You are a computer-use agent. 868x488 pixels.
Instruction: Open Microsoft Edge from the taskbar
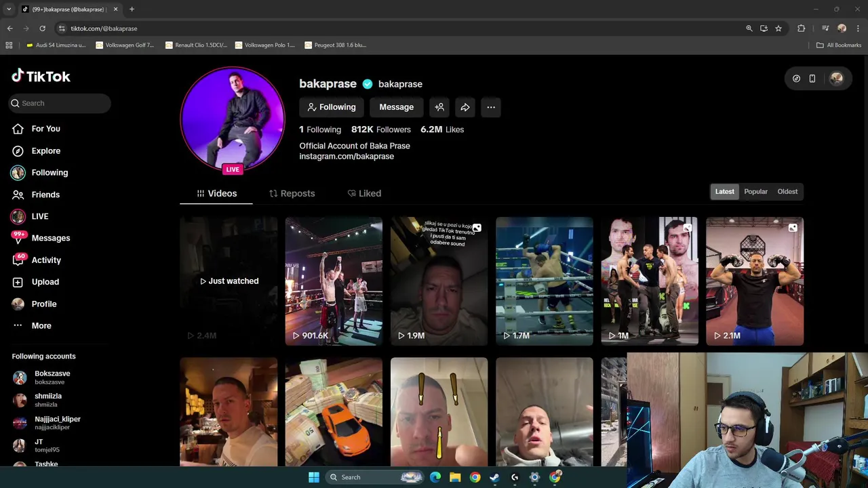coord(435,477)
